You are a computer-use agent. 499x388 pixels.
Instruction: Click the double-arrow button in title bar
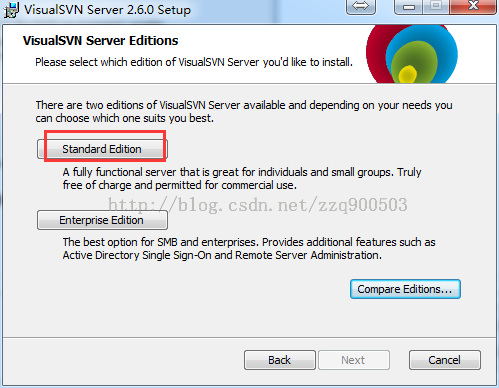coord(361,6)
